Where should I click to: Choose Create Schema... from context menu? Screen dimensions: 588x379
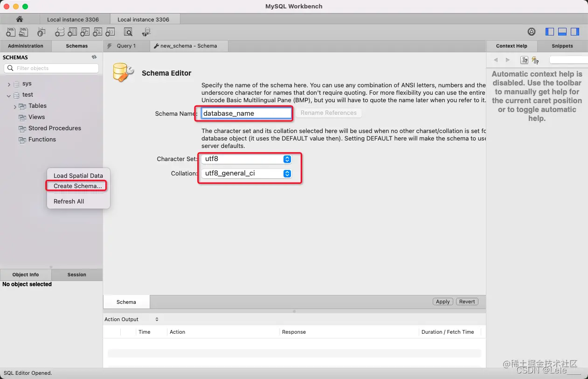(x=77, y=186)
